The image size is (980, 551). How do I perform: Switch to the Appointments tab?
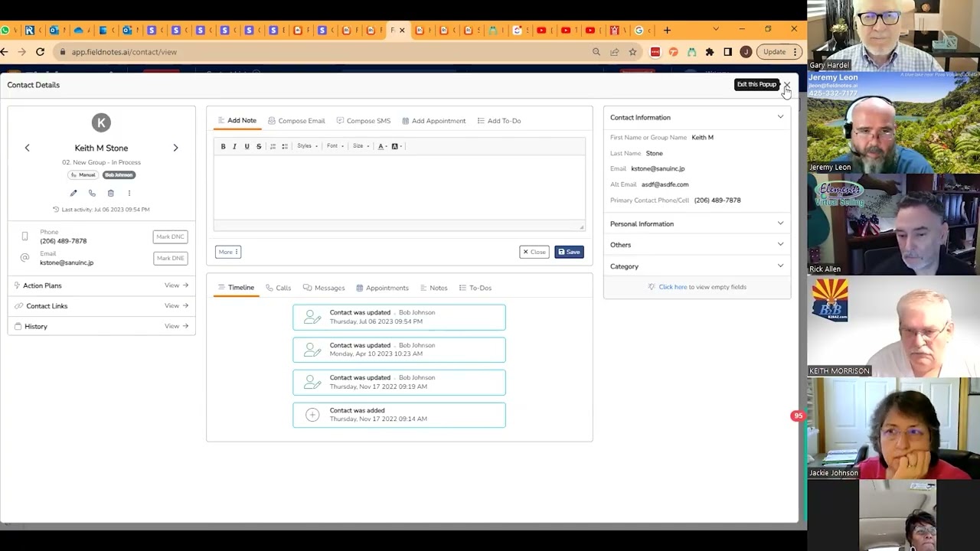click(x=382, y=288)
